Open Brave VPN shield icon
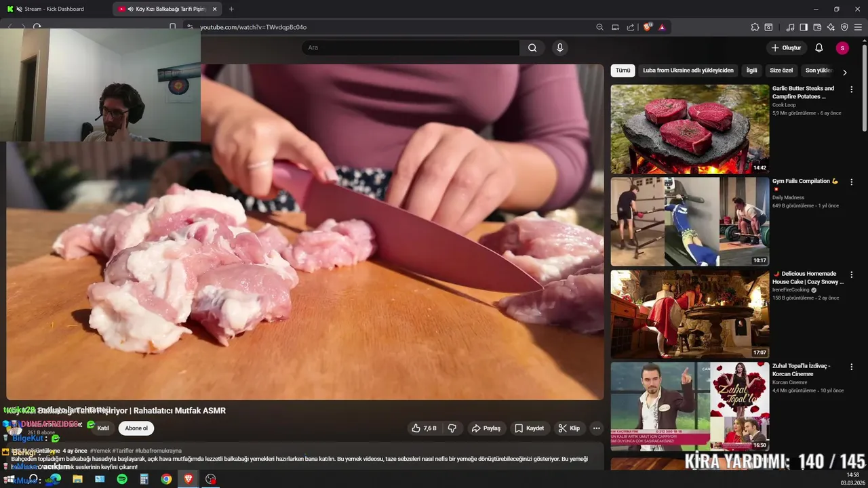This screenshot has height=488, width=868. [844, 27]
